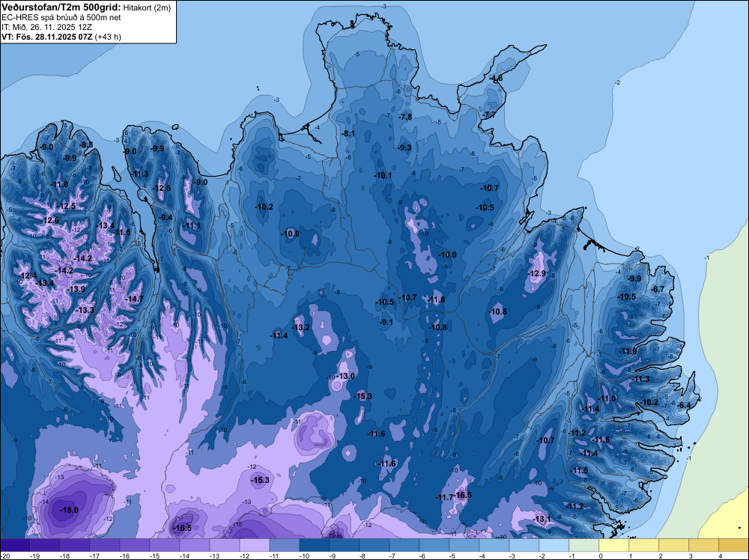Click the -12.9 temperature value

537,273
